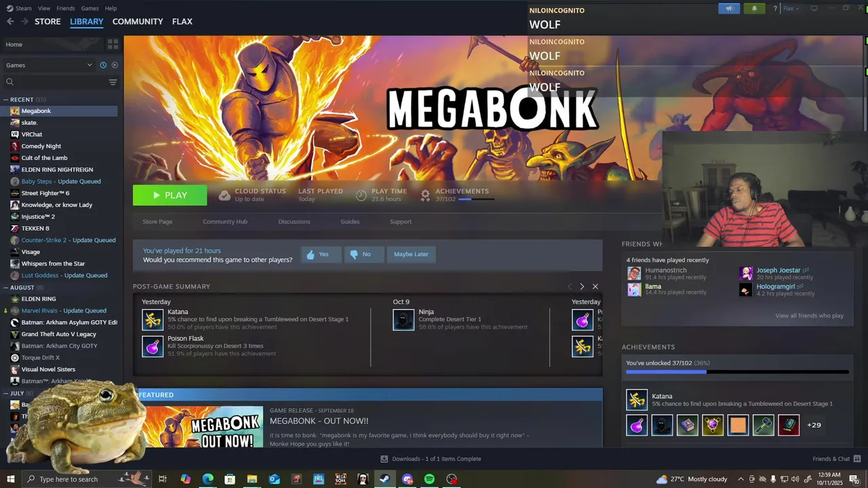Open the Support link
Image resolution: width=868 pixels, height=488 pixels.
pos(401,222)
